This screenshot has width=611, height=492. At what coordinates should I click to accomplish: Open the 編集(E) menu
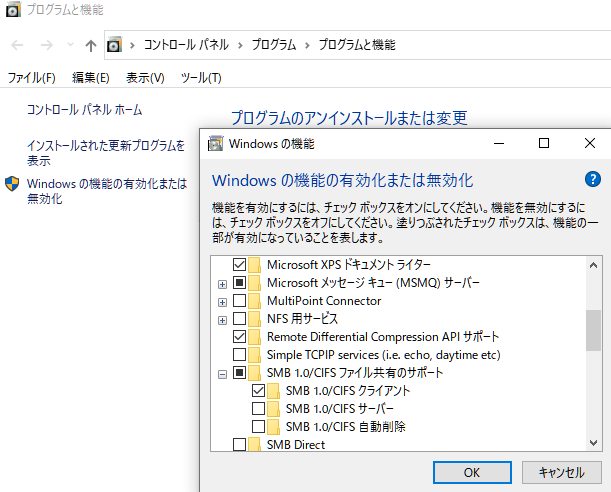coord(91,78)
